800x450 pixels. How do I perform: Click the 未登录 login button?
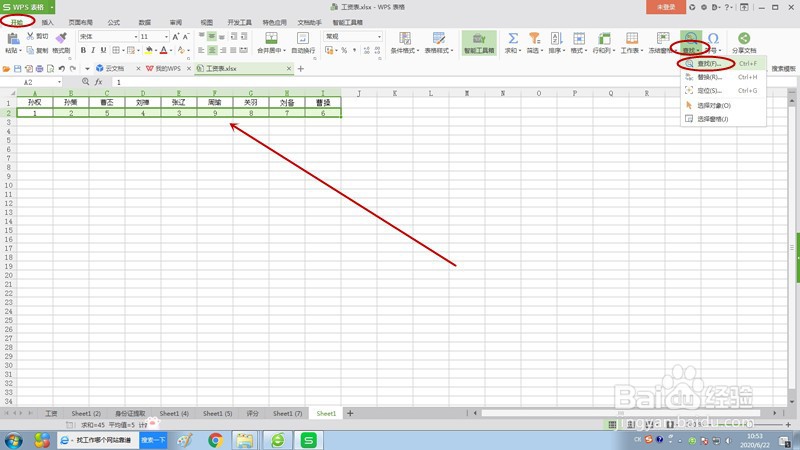(666, 7)
